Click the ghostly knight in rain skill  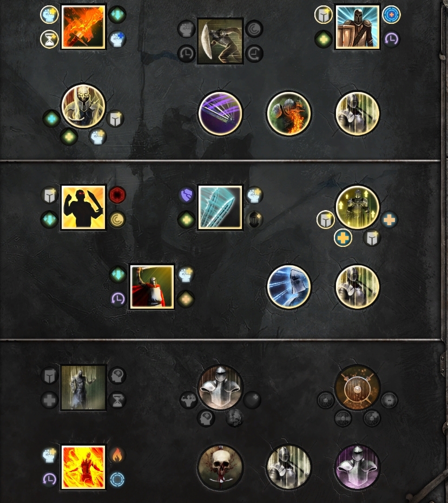click(83, 388)
